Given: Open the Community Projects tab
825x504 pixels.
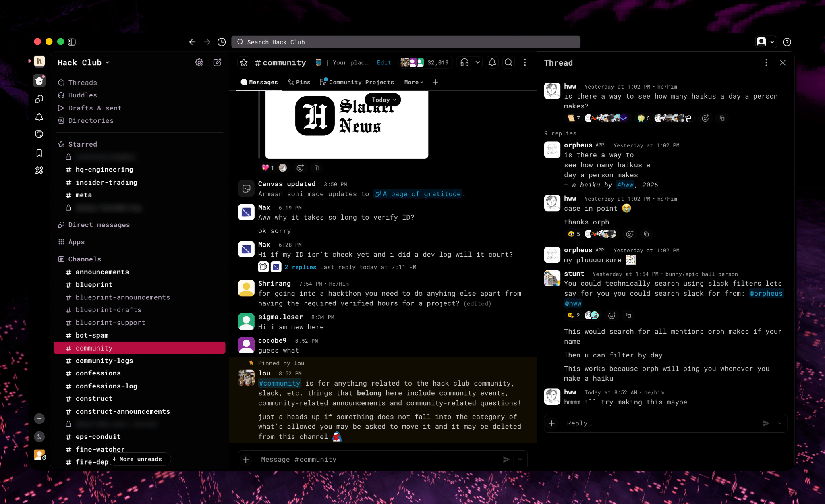Looking at the screenshot, I should tap(357, 82).
